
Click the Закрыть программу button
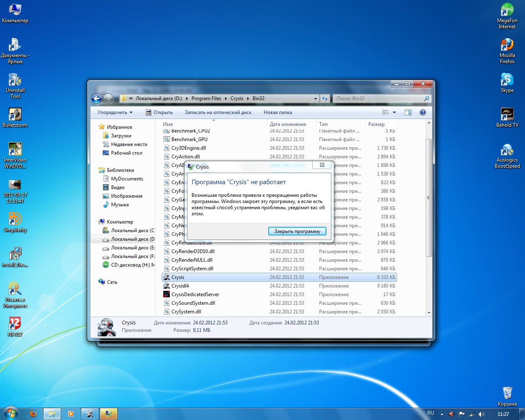[x=297, y=231]
